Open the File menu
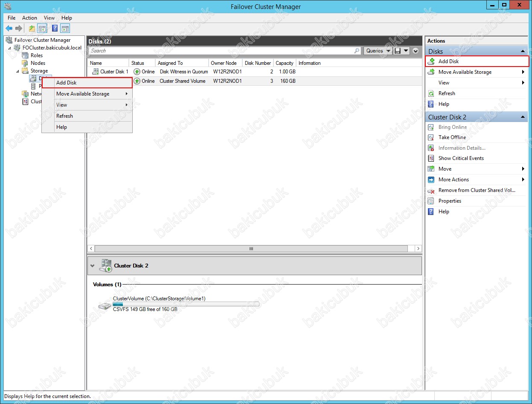Screen dimensions: 532x404 click(x=12, y=18)
